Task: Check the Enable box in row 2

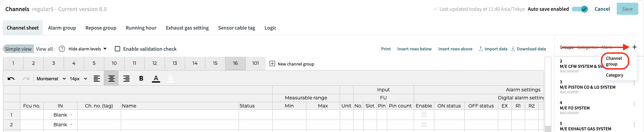Action: pos(424,125)
